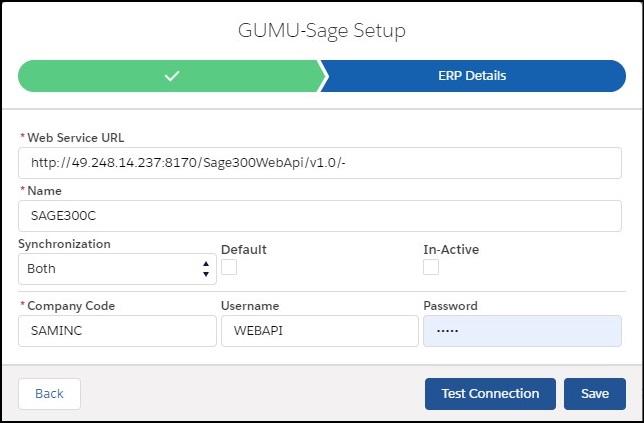Click the Test Connection button

pos(490,394)
